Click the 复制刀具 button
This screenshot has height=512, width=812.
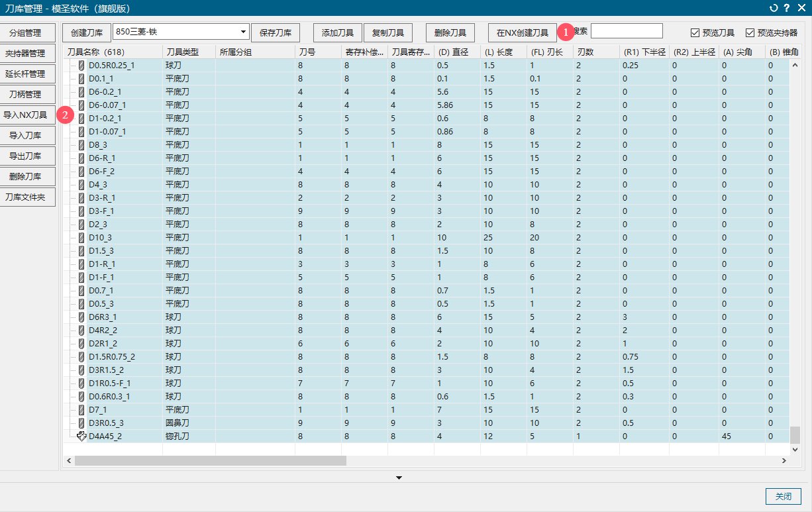click(x=388, y=32)
